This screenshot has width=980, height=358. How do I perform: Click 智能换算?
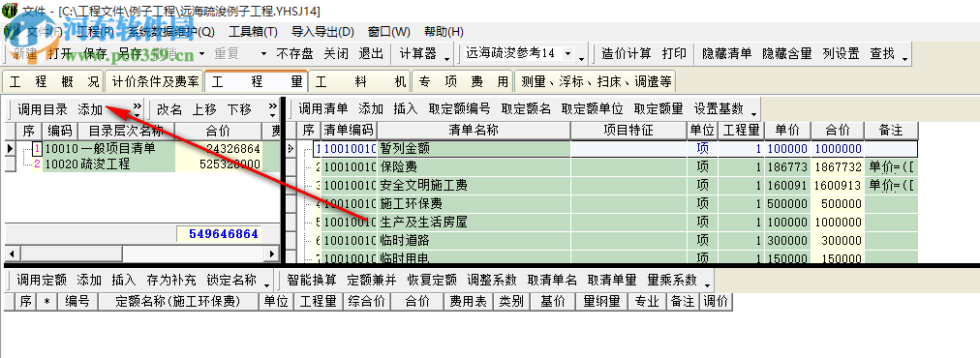[311, 280]
